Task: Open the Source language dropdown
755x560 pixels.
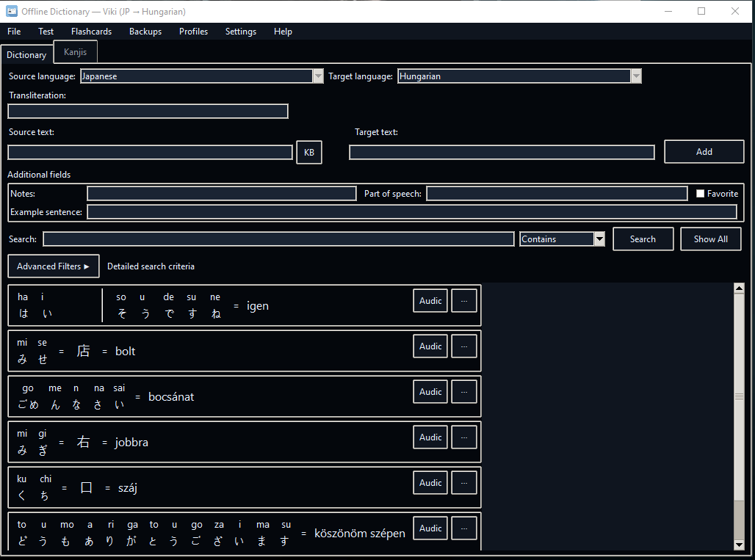Action: (318, 76)
